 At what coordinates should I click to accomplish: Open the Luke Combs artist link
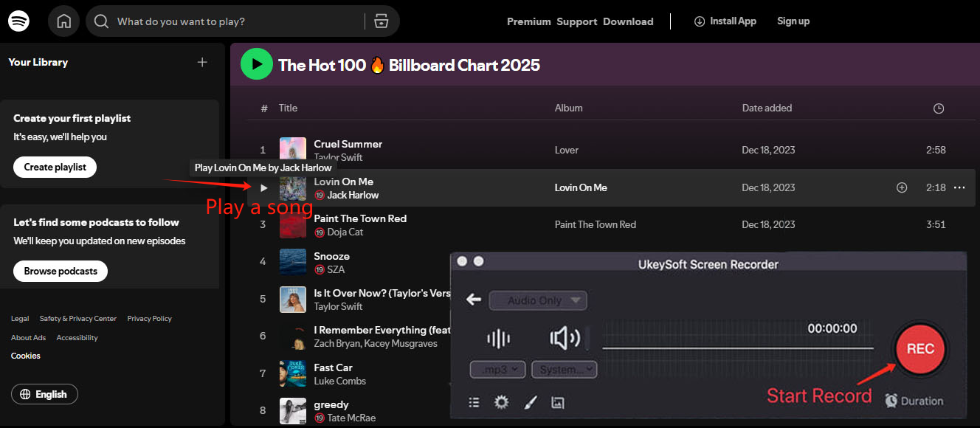point(340,381)
